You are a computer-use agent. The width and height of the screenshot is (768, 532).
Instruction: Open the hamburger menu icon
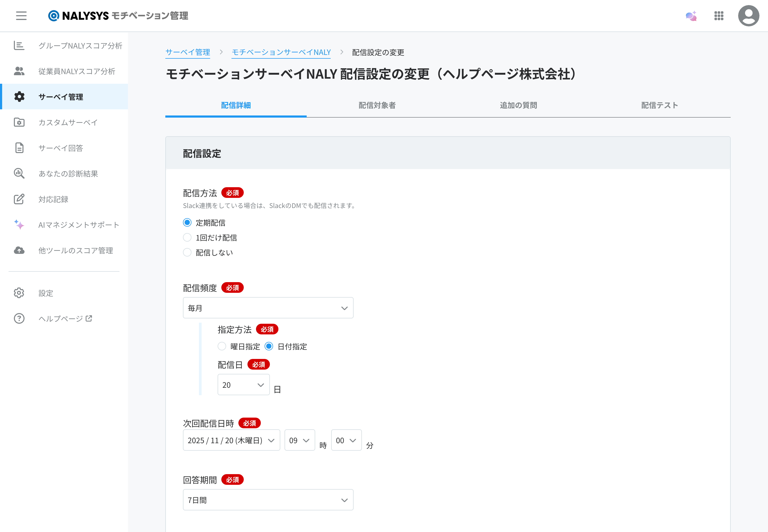tap(21, 16)
